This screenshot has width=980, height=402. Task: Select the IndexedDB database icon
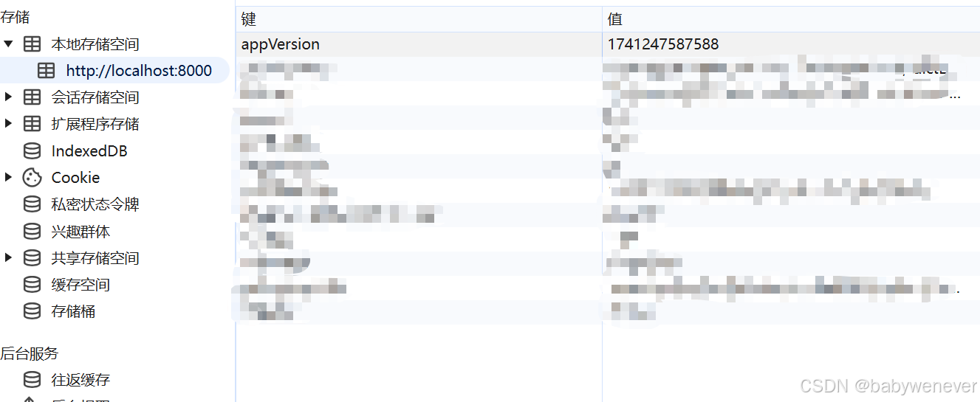[x=32, y=151]
